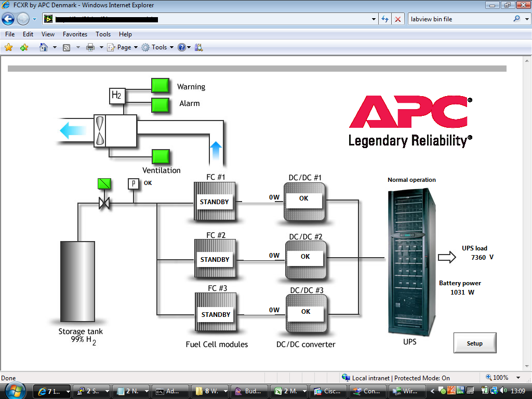Expand the address bar history dropdown
Image resolution: width=532 pixels, height=399 pixels.
pyautogui.click(x=374, y=19)
